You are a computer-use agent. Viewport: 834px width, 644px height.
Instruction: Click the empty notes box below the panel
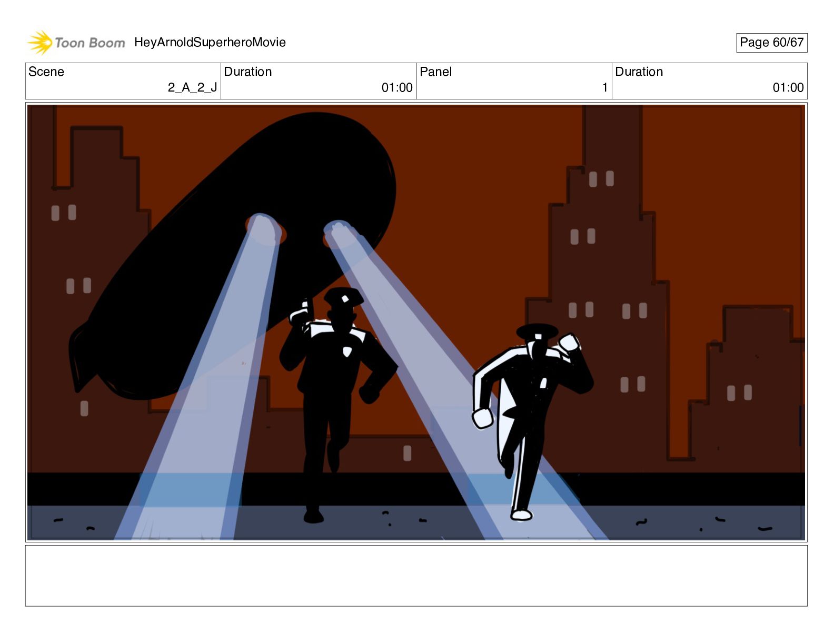(416, 576)
